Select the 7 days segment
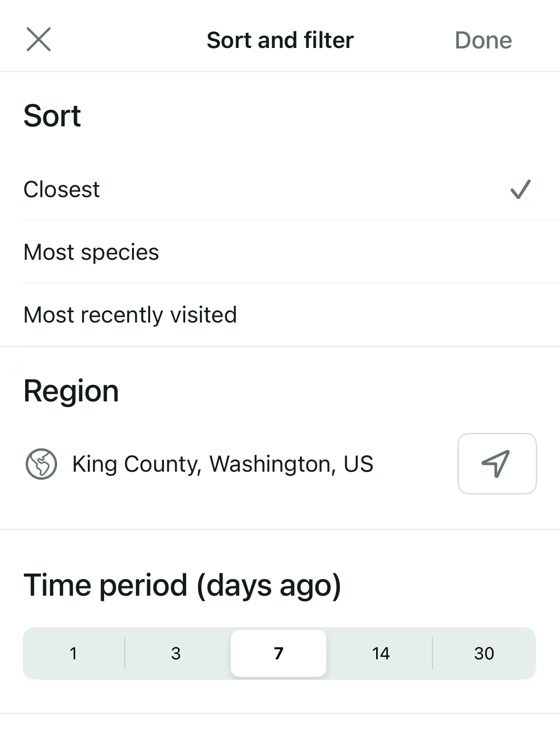This screenshot has width=560, height=732. point(278,654)
